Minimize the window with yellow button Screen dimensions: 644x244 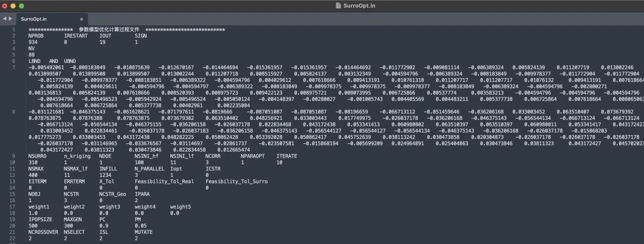[13, 6]
